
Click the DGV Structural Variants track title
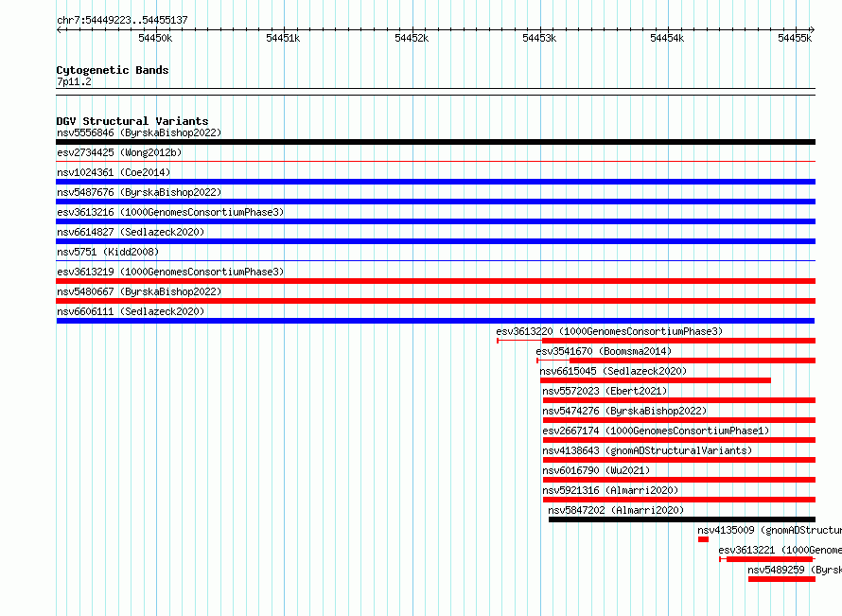pyautogui.click(x=132, y=121)
